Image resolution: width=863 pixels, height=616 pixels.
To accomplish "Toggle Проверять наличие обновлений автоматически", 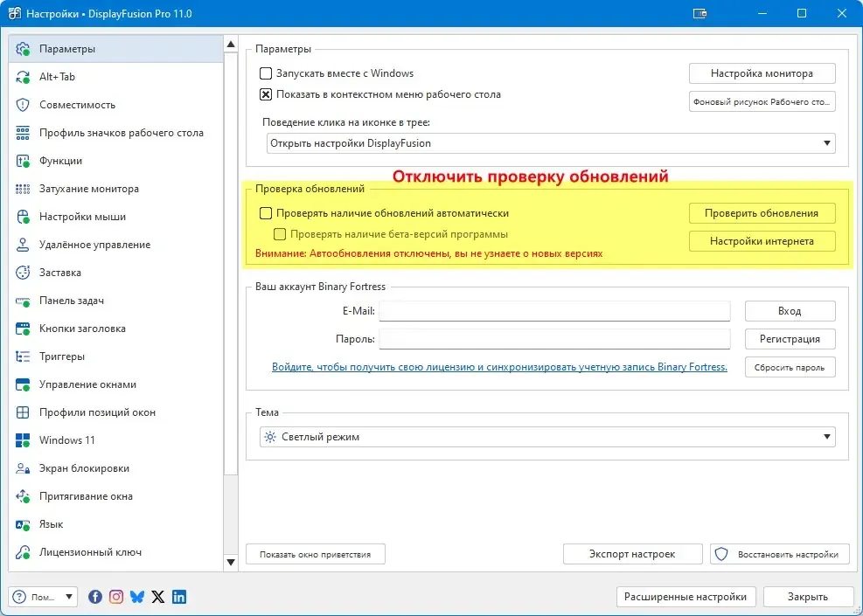I will click(x=266, y=213).
